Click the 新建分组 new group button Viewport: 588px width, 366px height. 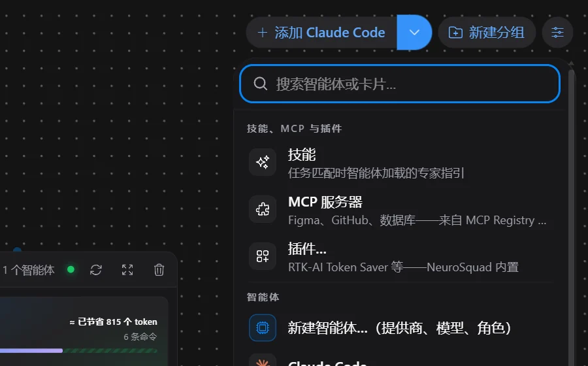[x=487, y=33]
